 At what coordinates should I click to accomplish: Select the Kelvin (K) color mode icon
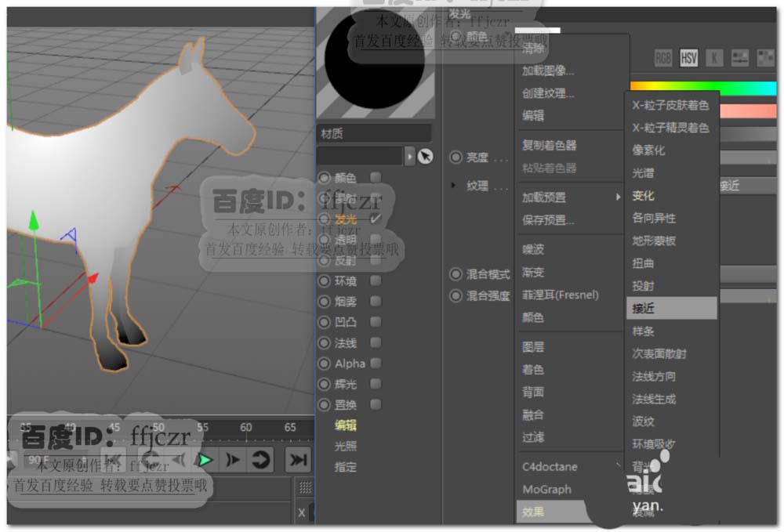click(x=715, y=57)
